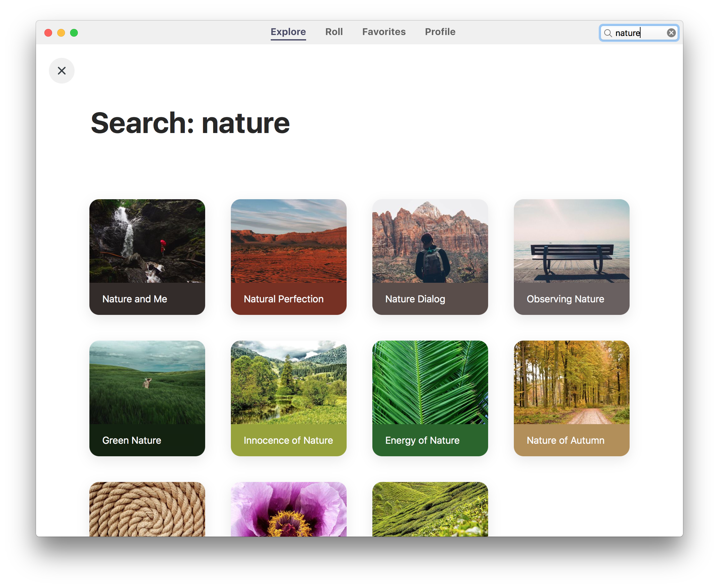
Task: Go to the Favorites tab
Action: [x=384, y=32]
